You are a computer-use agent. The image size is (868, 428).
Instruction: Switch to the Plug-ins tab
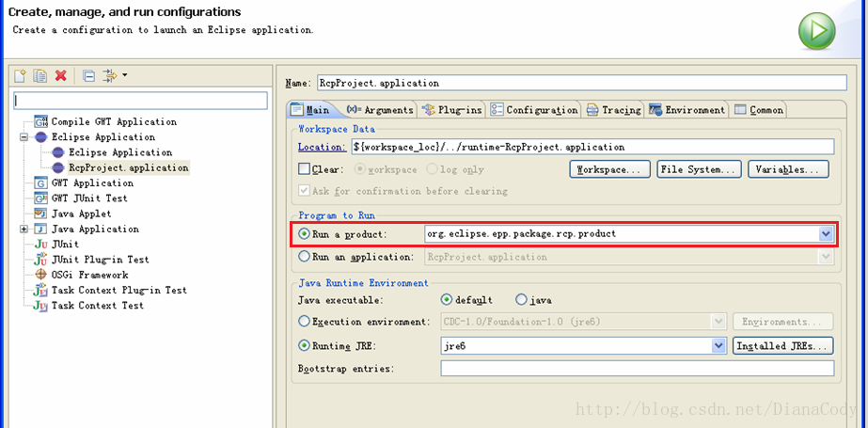451,110
